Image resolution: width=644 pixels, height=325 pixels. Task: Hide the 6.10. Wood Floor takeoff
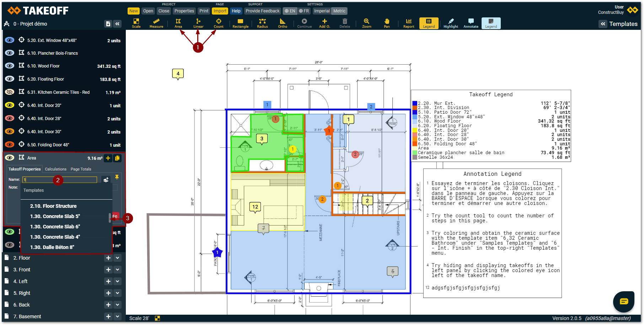(10, 66)
